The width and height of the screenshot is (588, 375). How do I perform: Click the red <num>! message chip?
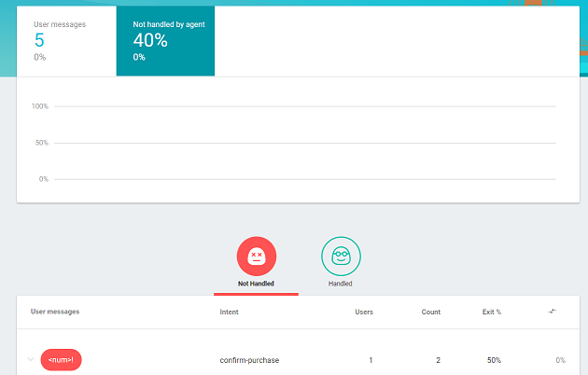coord(61,360)
